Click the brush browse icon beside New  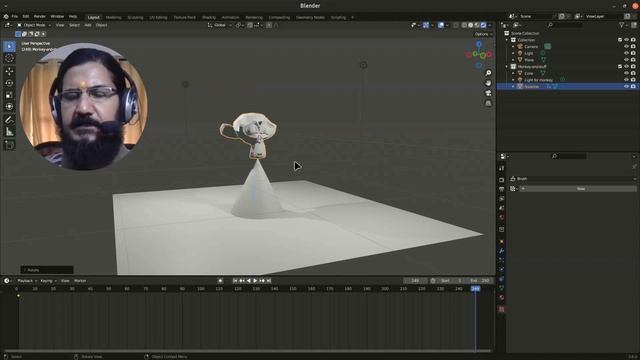click(513, 189)
